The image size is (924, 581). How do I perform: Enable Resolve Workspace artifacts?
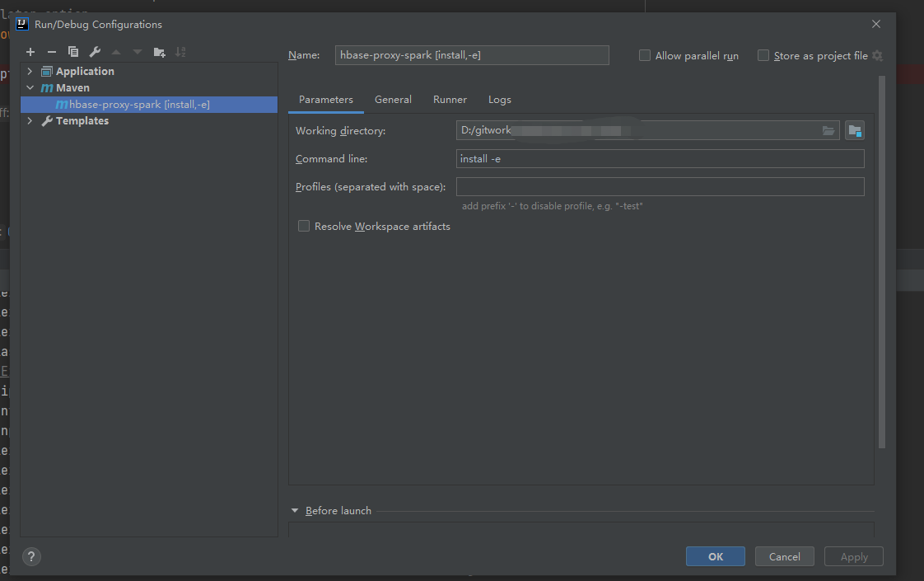coord(304,226)
